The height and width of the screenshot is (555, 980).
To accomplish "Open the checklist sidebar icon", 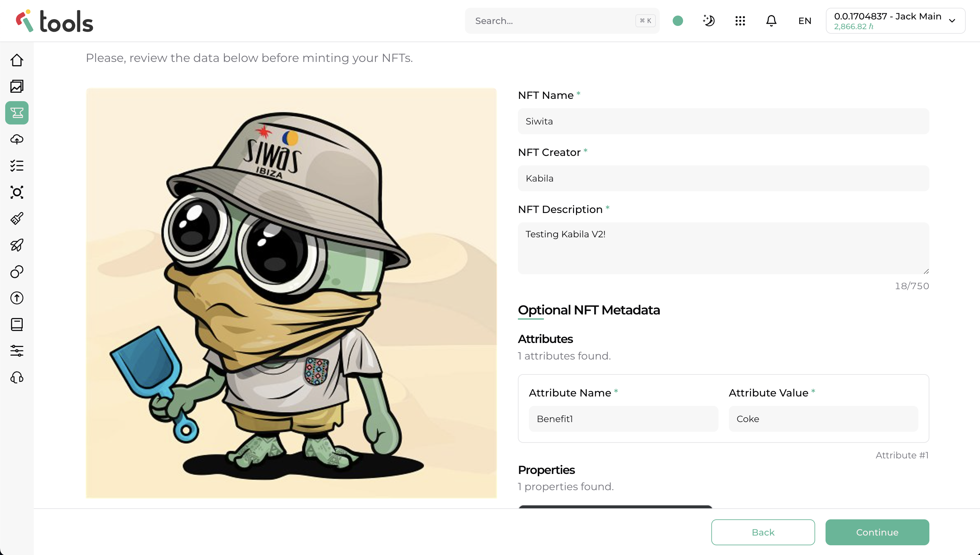I will pyautogui.click(x=17, y=165).
